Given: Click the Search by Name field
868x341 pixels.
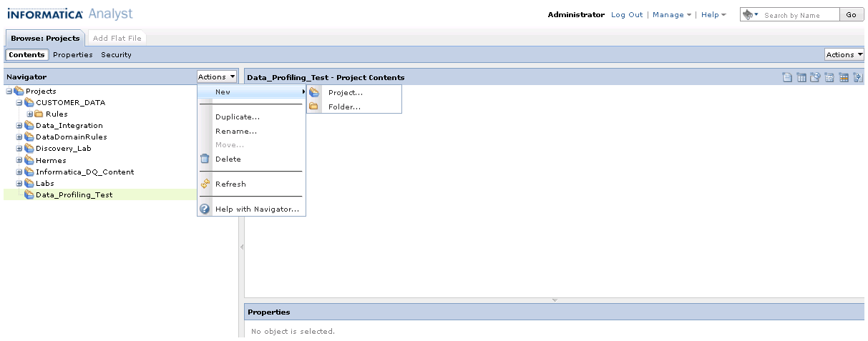Looking at the screenshot, I should tap(800, 15).
